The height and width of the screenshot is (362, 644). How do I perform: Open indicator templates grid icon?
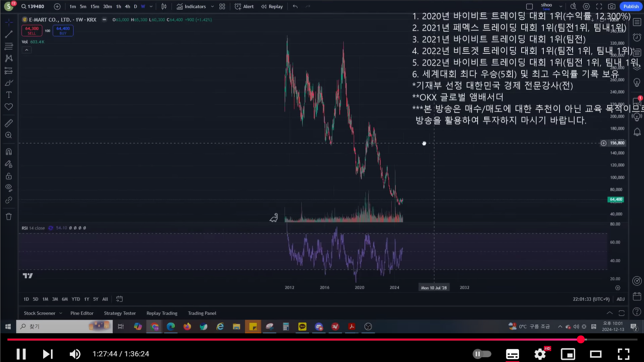pyautogui.click(x=222, y=7)
